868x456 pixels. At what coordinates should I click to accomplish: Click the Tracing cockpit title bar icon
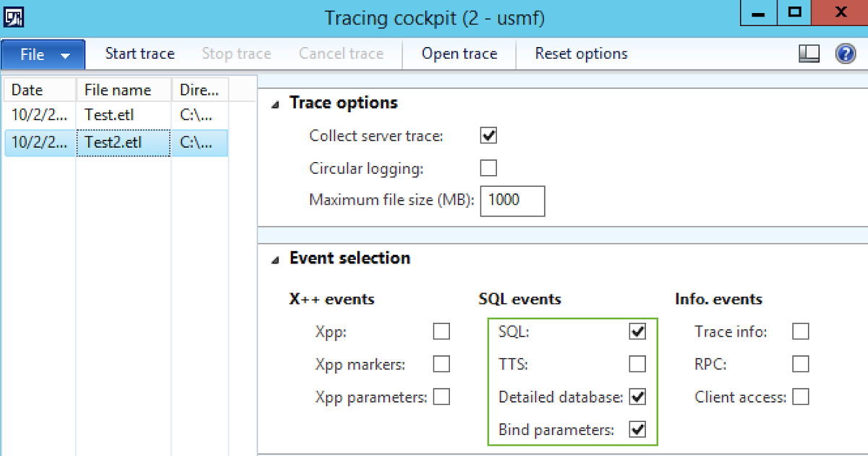[14, 15]
